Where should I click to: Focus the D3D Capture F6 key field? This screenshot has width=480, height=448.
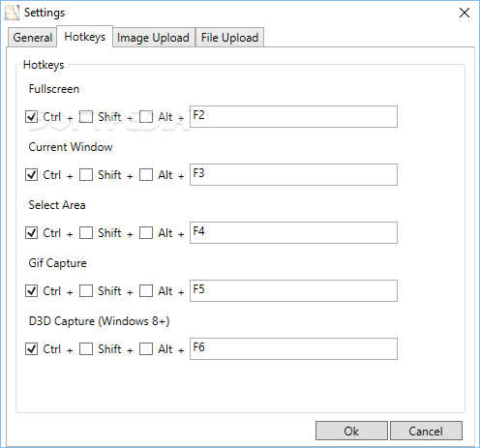pyautogui.click(x=293, y=348)
